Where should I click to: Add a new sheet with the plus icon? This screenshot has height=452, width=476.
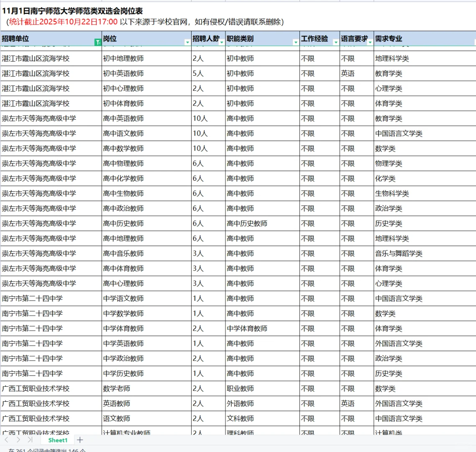coord(80,439)
